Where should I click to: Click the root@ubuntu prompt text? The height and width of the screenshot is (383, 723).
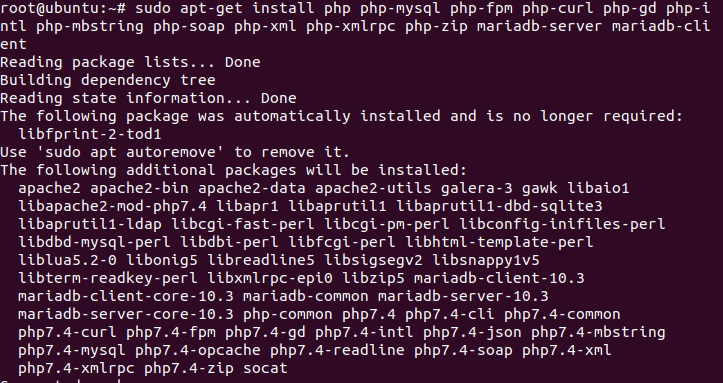point(63,8)
